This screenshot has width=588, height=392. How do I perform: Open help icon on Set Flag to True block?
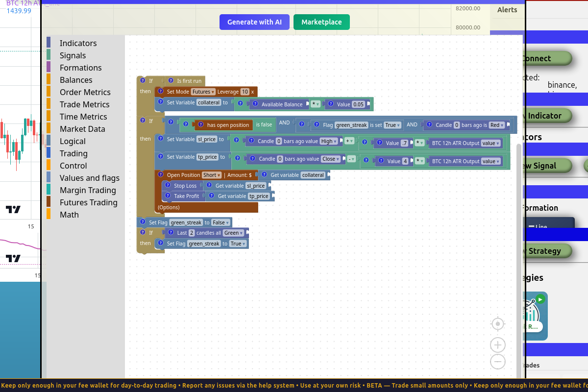tap(160, 243)
